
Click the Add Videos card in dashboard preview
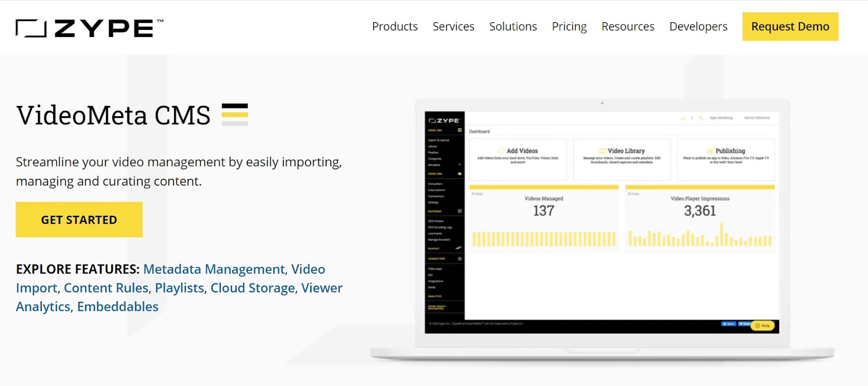click(518, 160)
